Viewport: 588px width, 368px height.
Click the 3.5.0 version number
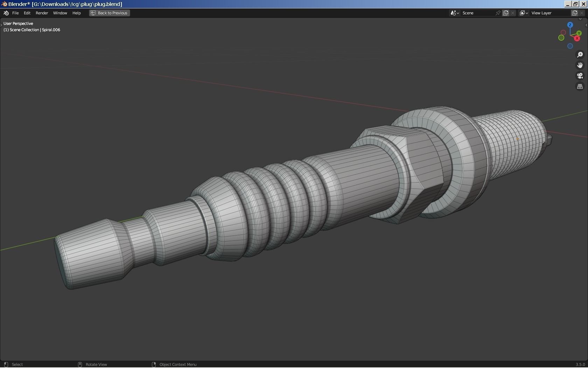click(580, 364)
